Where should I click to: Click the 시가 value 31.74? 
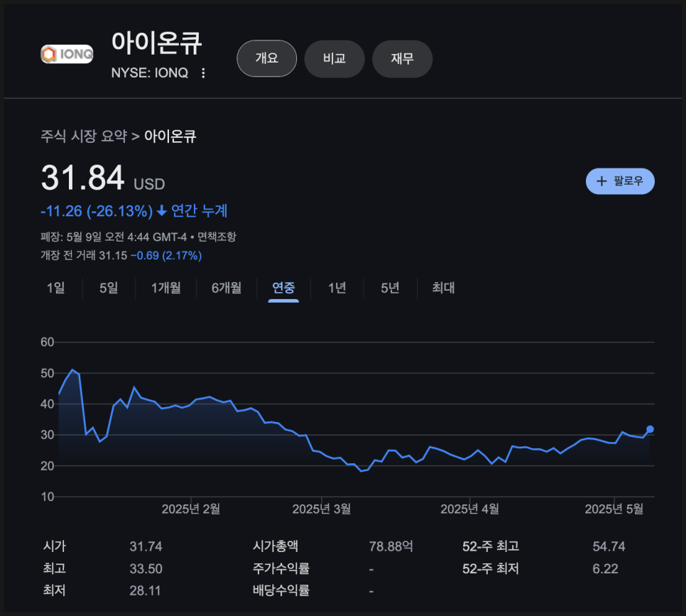(146, 546)
